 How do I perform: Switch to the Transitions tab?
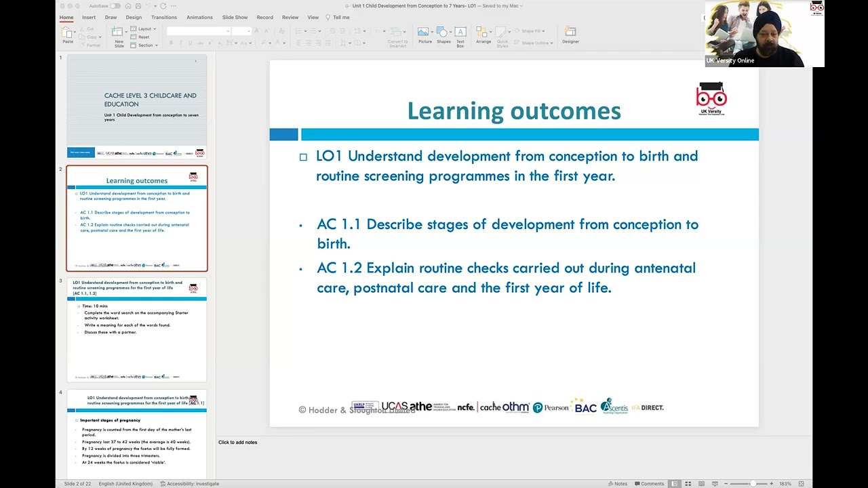point(164,18)
